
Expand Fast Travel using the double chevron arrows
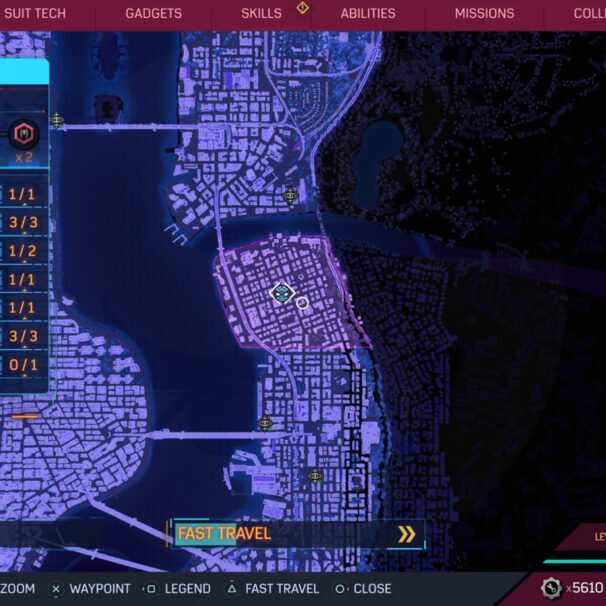point(406,534)
